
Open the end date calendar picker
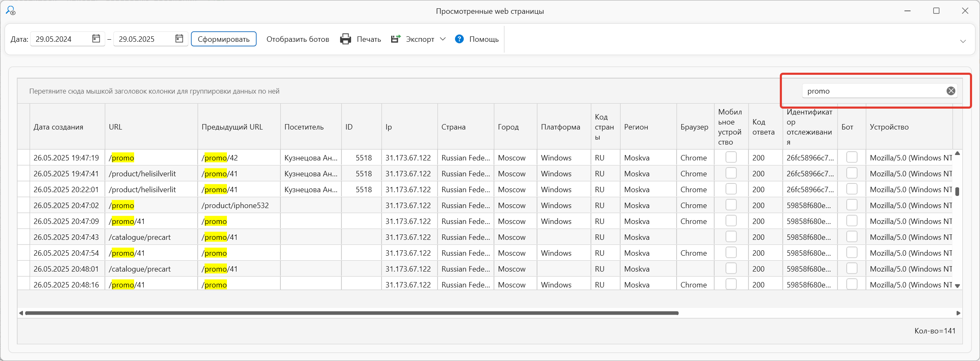click(x=179, y=39)
